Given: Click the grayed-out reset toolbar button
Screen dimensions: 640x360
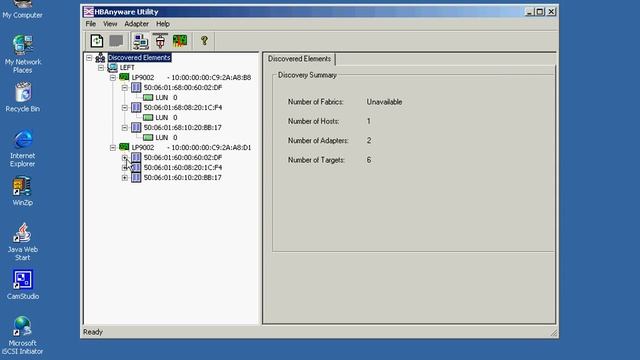Looking at the screenshot, I should coord(116,41).
